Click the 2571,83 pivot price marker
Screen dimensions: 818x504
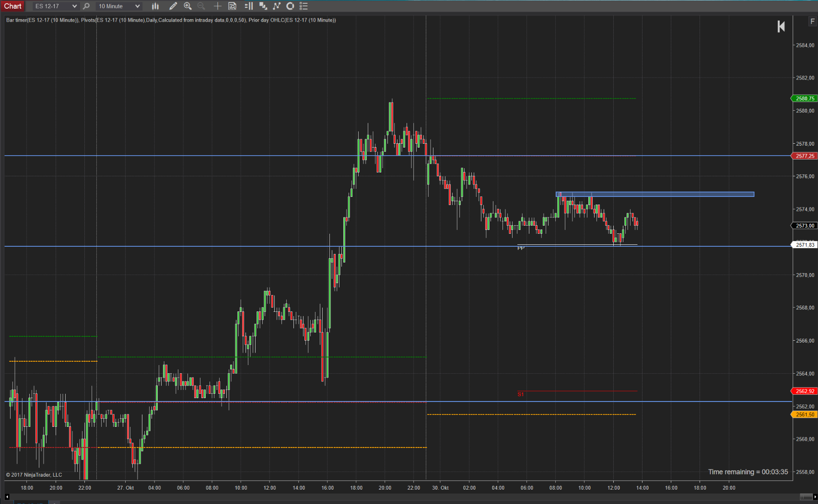[804, 245]
